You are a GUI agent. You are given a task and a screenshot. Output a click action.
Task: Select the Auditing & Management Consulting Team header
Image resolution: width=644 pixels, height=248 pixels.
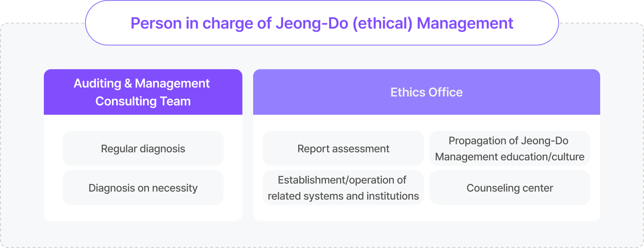click(x=143, y=92)
